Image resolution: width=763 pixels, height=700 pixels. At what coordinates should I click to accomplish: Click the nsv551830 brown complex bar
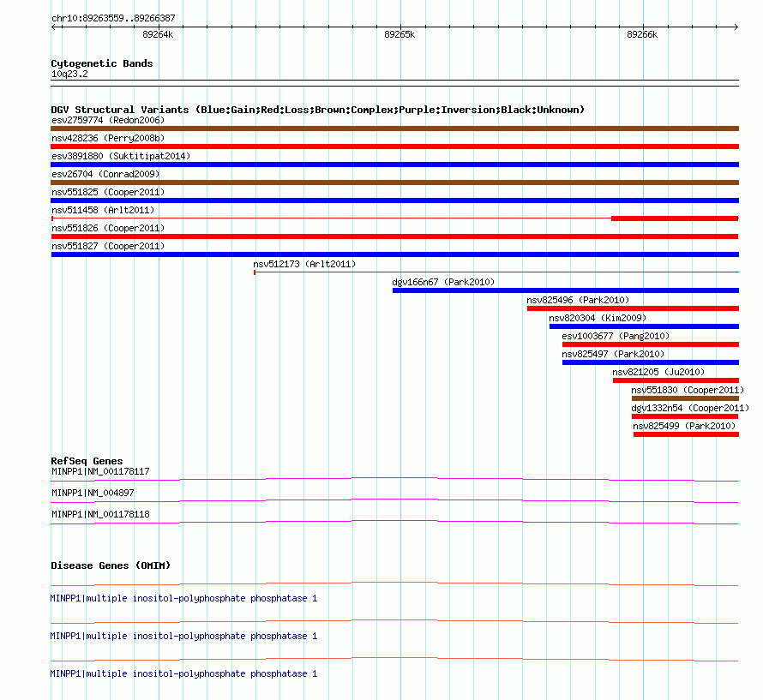(x=685, y=398)
